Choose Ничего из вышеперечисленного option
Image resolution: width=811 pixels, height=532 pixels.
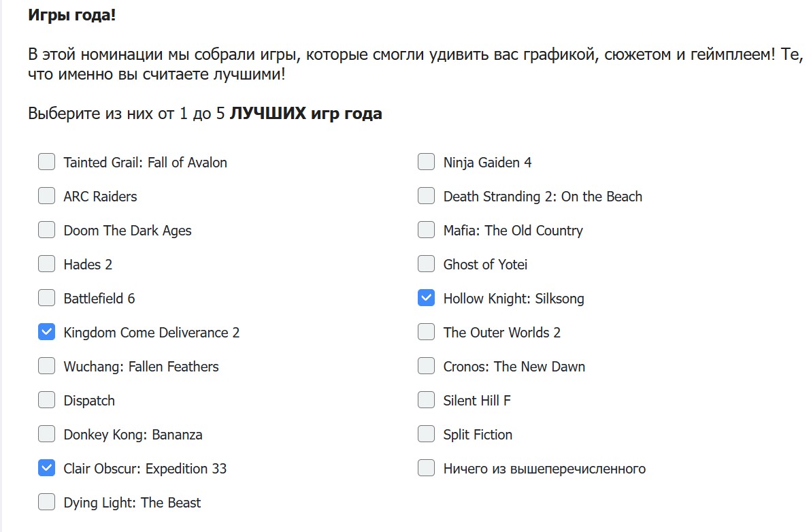click(426, 468)
